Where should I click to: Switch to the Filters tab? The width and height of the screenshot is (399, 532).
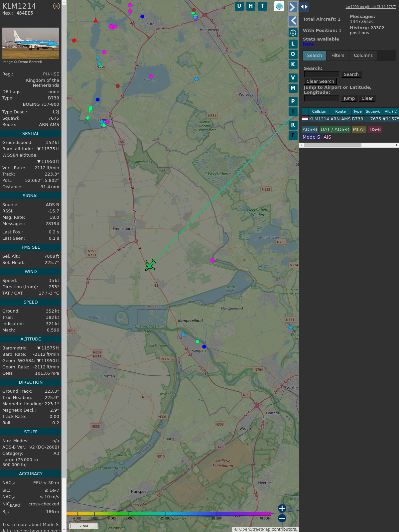click(x=338, y=56)
